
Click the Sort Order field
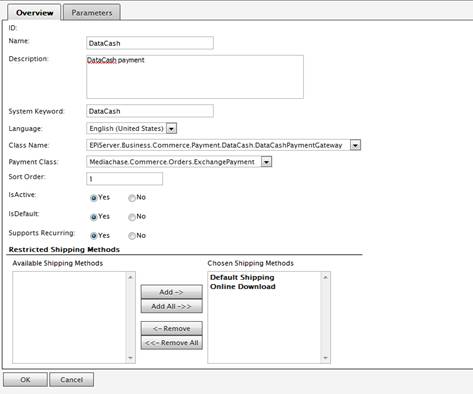[x=125, y=179]
